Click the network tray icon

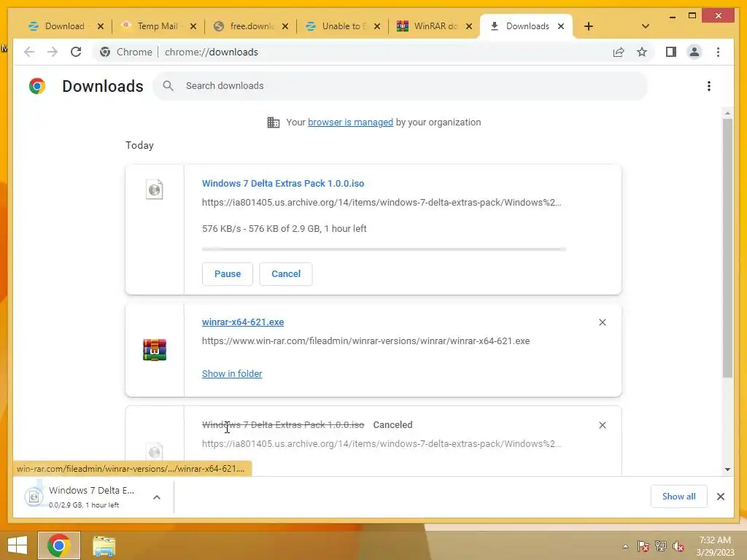pyautogui.click(x=661, y=546)
